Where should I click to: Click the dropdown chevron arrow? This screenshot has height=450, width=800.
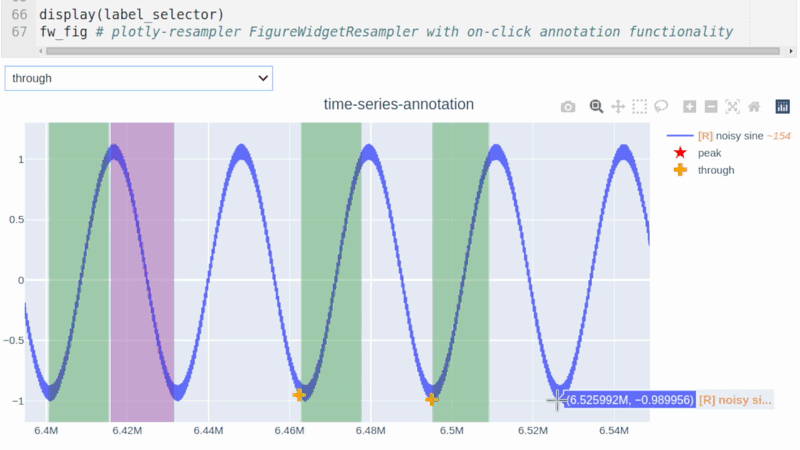[x=263, y=79]
